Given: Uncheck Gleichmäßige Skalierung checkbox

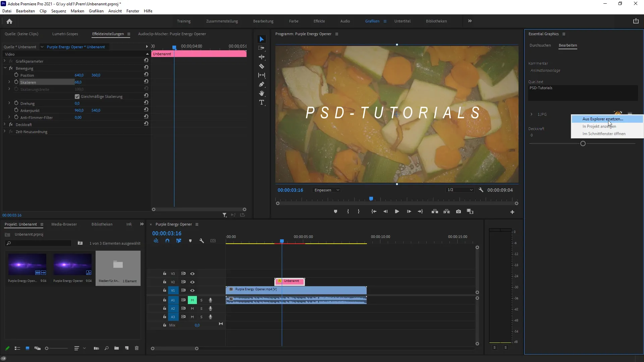Looking at the screenshot, I should pyautogui.click(x=77, y=97).
